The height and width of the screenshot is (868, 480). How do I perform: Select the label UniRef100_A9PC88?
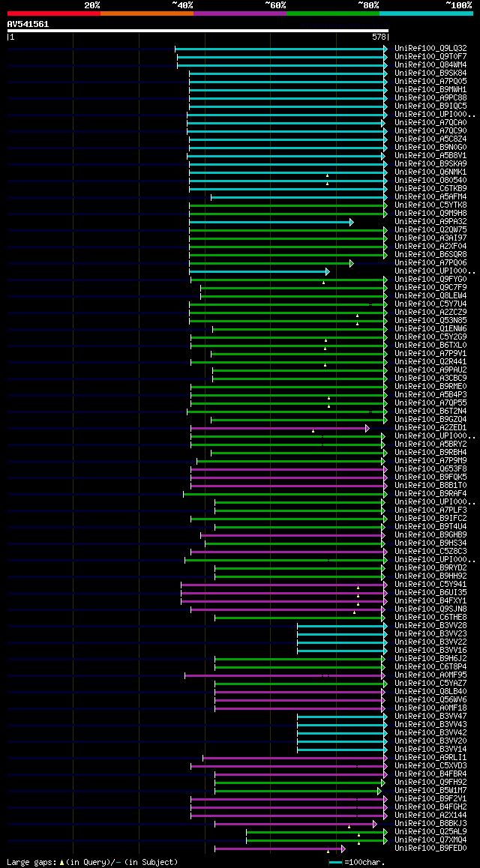[430, 98]
